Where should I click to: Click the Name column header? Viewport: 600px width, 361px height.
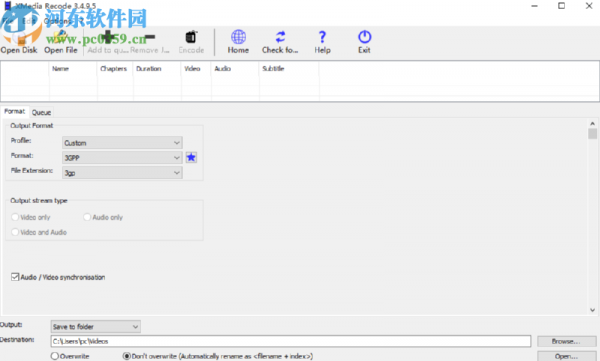[x=73, y=69]
